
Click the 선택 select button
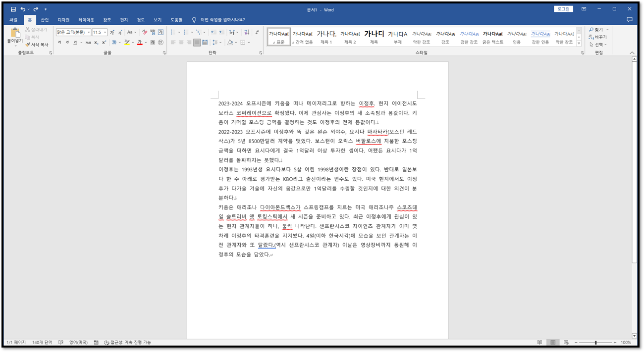pos(598,45)
